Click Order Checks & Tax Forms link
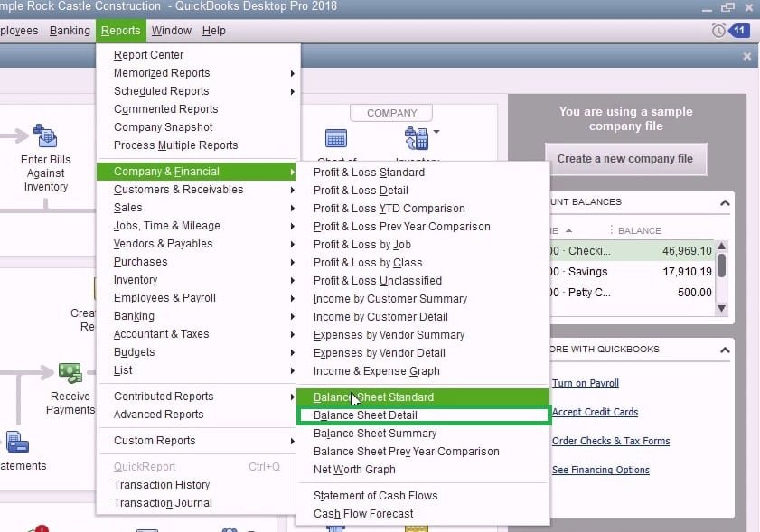This screenshot has width=760, height=532. click(x=611, y=441)
